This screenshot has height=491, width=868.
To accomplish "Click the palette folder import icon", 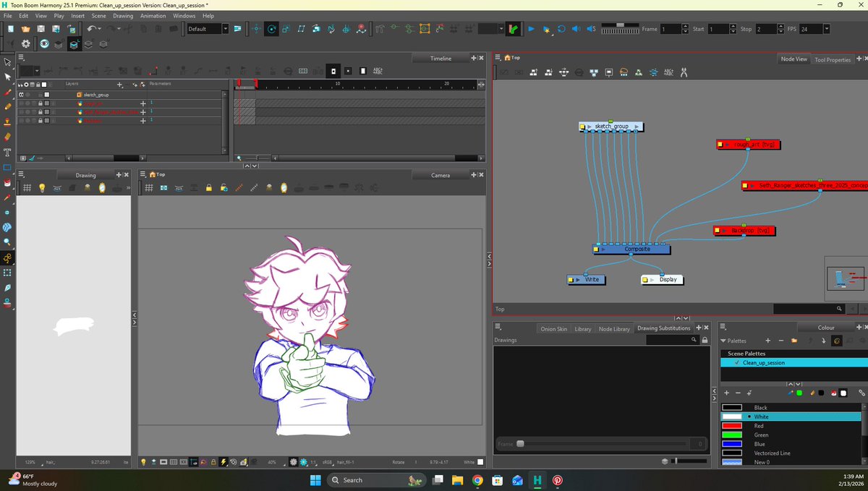I will 794,341.
